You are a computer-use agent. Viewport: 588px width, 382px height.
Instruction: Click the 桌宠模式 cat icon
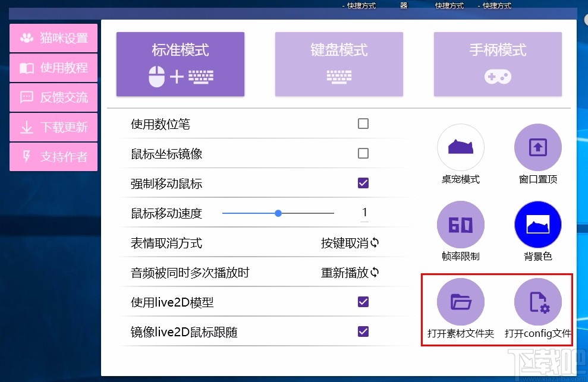click(x=461, y=147)
